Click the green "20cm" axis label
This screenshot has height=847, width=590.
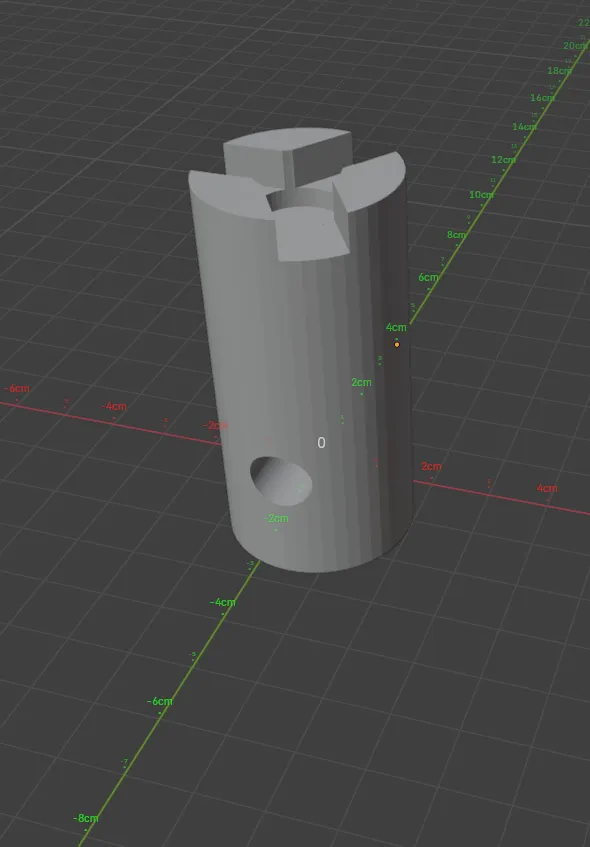(575, 46)
